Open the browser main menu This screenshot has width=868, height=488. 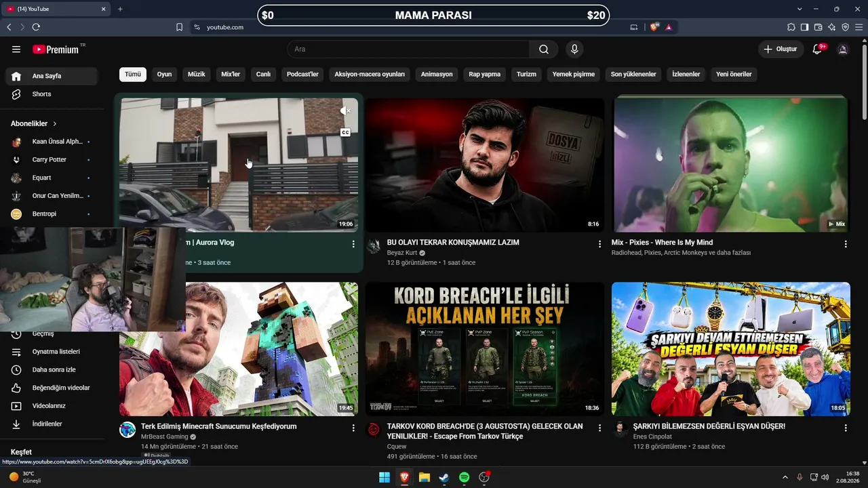coord(859,27)
